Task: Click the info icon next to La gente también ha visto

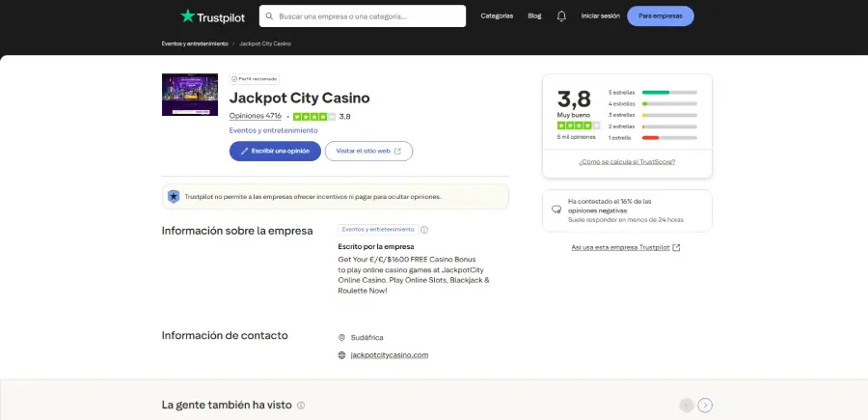Action: click(301, 406)
